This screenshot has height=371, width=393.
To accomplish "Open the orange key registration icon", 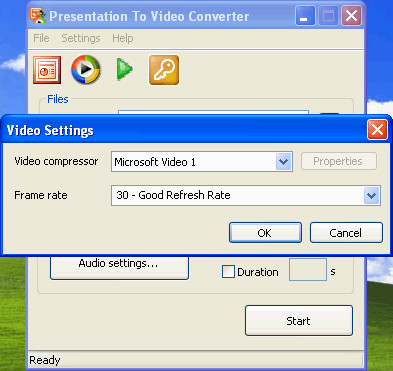I will point(164,70).
